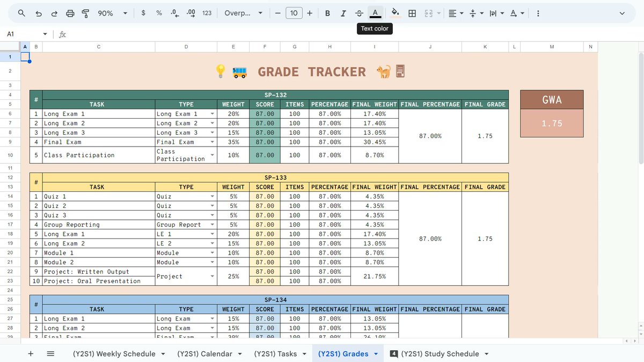This screenshot has height=362, width=644.
Task: Open Project type dropdown in SP-133
Action: tap(213, 277)
